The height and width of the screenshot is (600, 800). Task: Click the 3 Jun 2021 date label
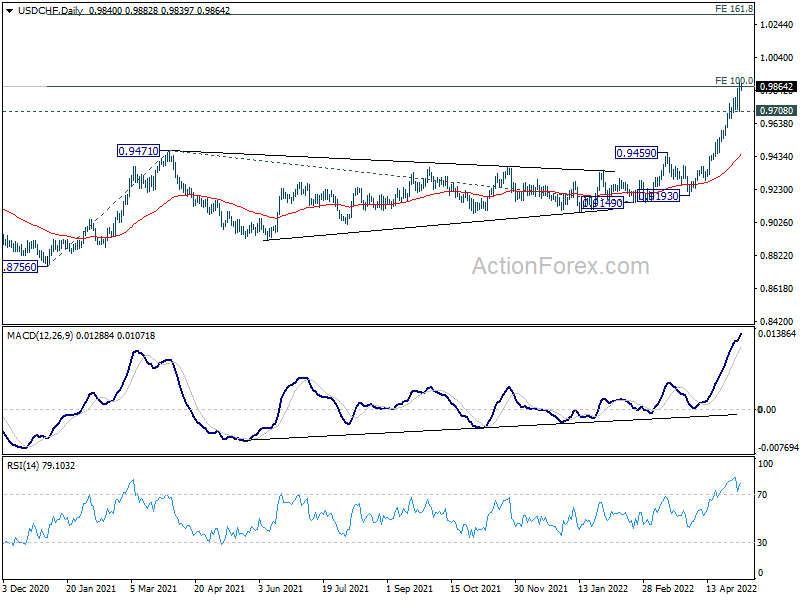(281, 589)
